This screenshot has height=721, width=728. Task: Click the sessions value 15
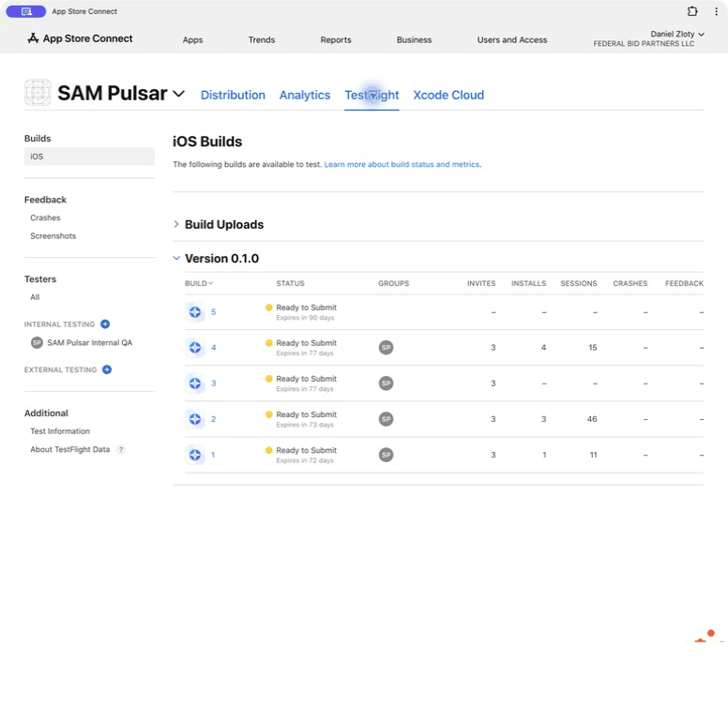pyautogui.click(x=592, y=348)
